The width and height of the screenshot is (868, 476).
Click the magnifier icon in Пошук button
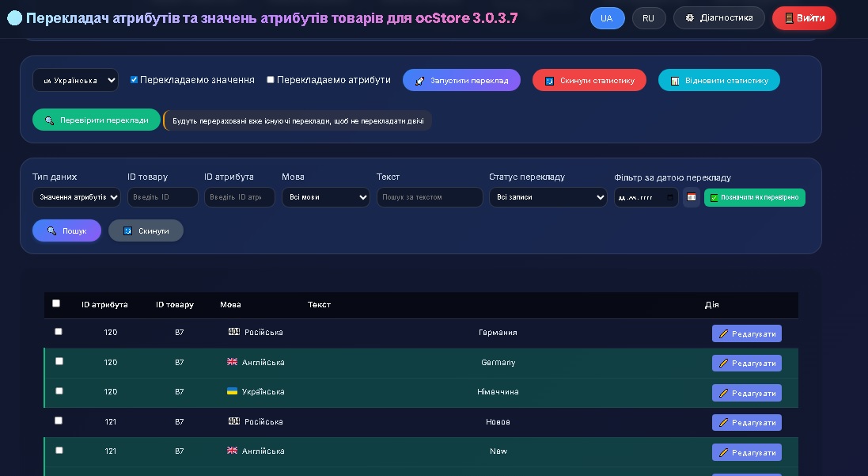click(x=51, y=230)
